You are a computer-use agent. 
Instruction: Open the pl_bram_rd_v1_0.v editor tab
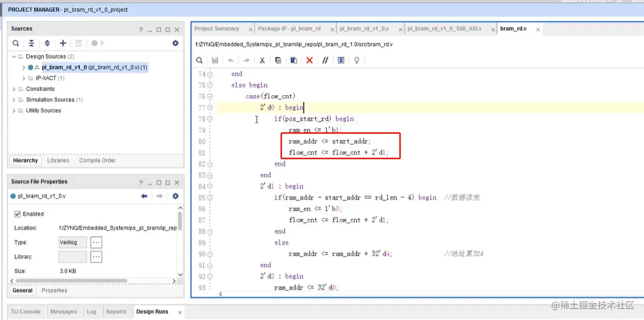[364, 29]
